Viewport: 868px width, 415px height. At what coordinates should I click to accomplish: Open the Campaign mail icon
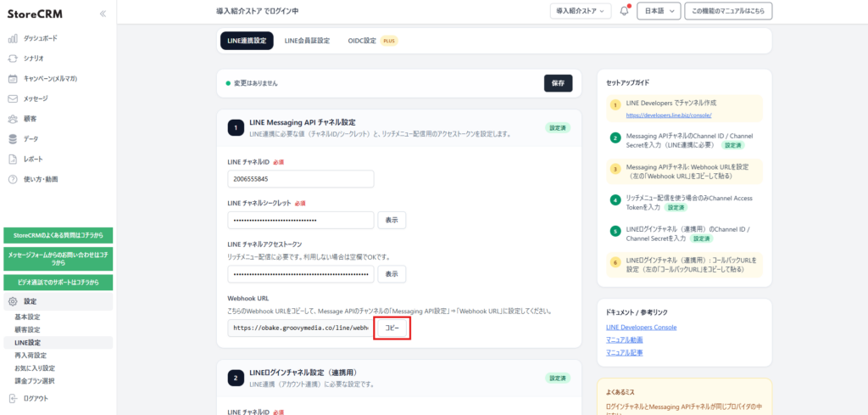13,78
